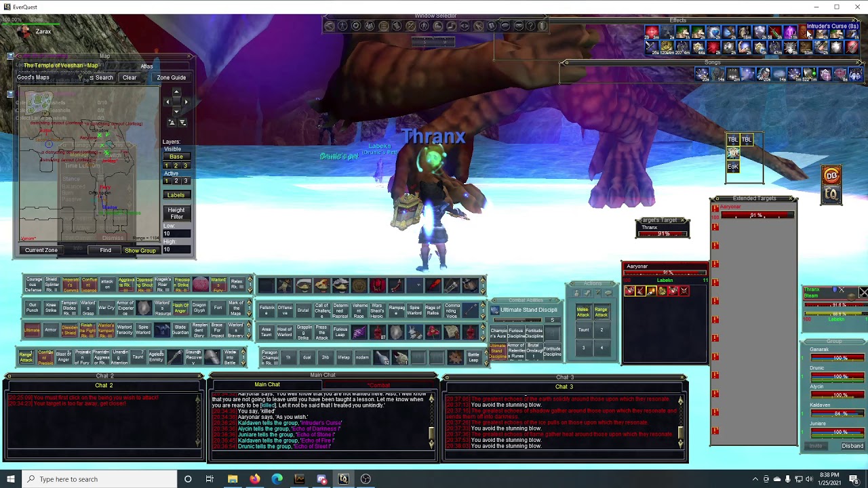Click the Windows taskbar search box
Image resolution: width=868 pixels, height=488 pixels.
click(x=99, y=479)
